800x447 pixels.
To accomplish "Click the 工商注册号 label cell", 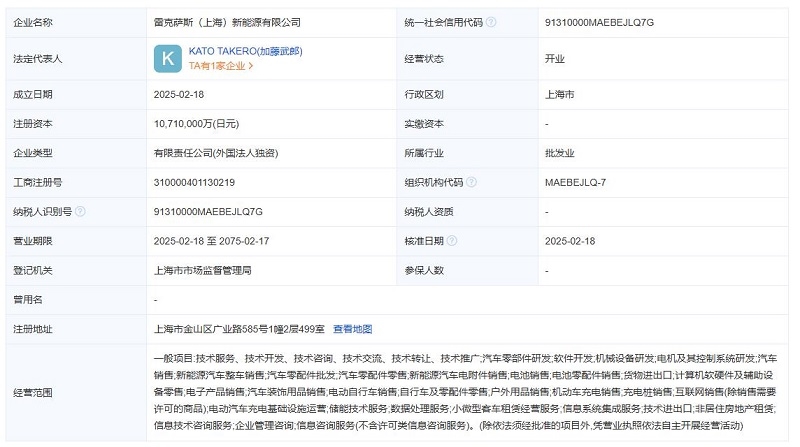I will click(x=76, y=182).
